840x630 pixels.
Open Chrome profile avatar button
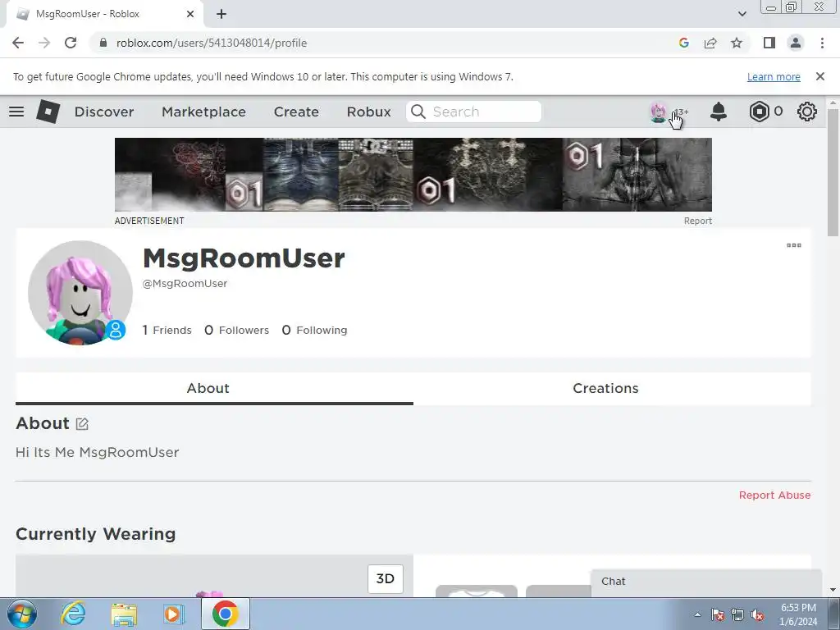(796, 43)
